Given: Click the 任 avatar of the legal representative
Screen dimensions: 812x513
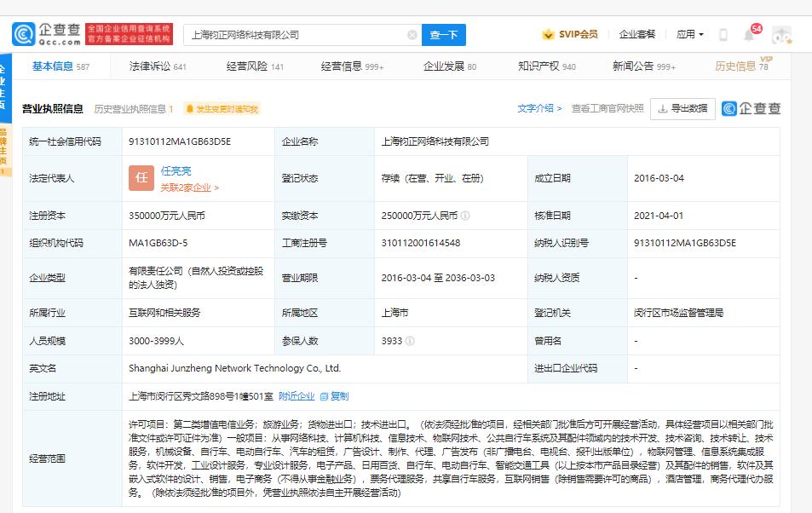Looking at the screenshot, I should click(141, 178).
